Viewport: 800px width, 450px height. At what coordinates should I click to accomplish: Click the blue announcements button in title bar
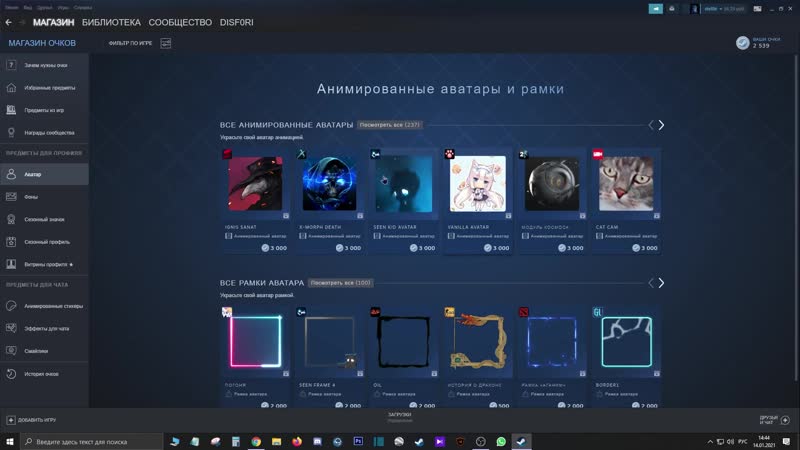click(656, 9)
